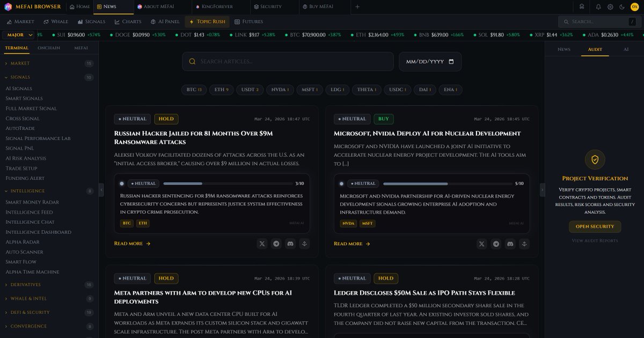Toggle the NVDA article filter chip
644x338 pixels.
280,90
